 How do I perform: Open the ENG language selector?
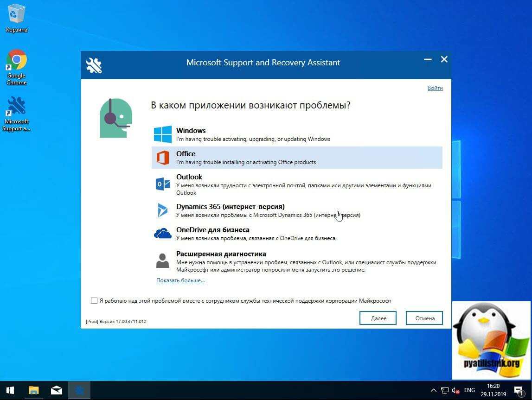[469, 390]
